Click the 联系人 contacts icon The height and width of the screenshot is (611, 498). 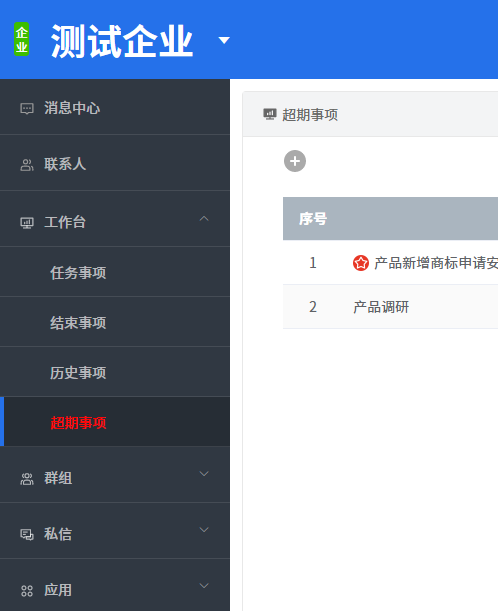[x=26, y=165]
